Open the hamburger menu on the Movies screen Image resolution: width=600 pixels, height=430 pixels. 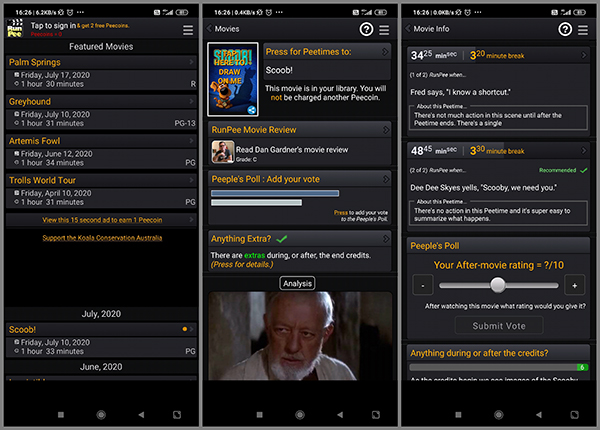[x=384, y=30]
